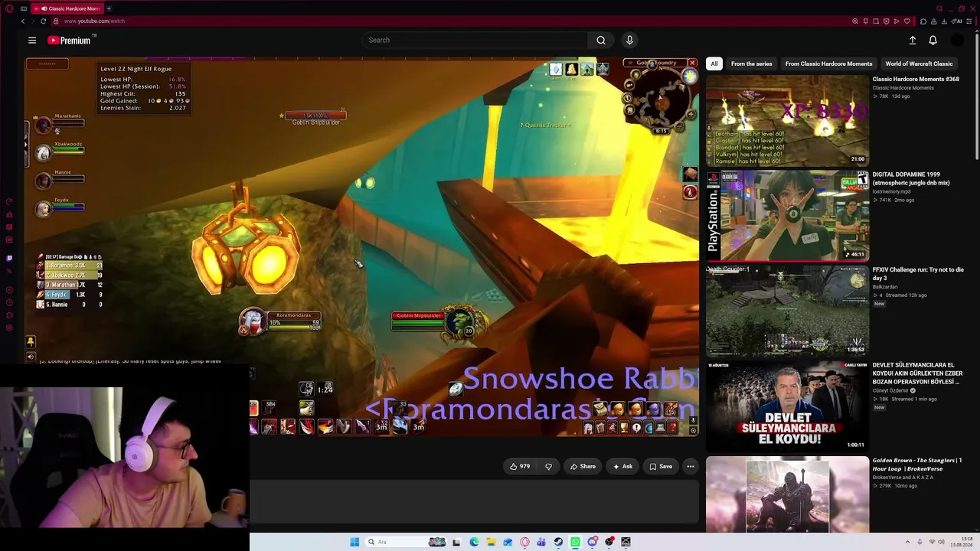Select From Classic Hardcore Moments chip
This screenshot has height=551, width=980.
(x=828, y=64)
